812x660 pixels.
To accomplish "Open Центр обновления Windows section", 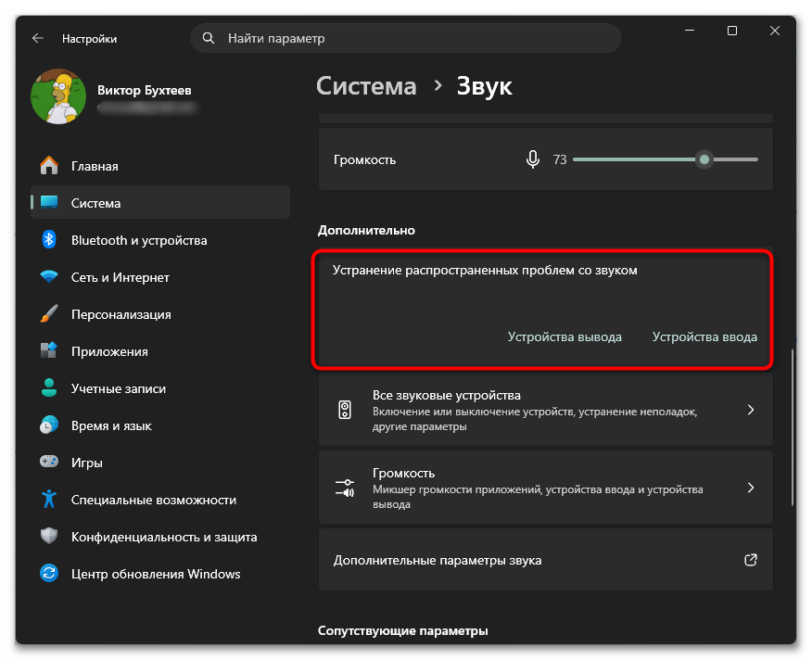I will click(160, 573).
